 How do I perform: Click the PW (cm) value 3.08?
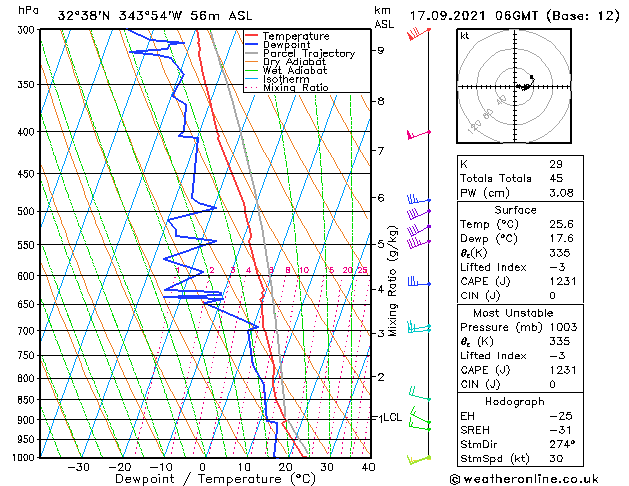coord(561,193)
